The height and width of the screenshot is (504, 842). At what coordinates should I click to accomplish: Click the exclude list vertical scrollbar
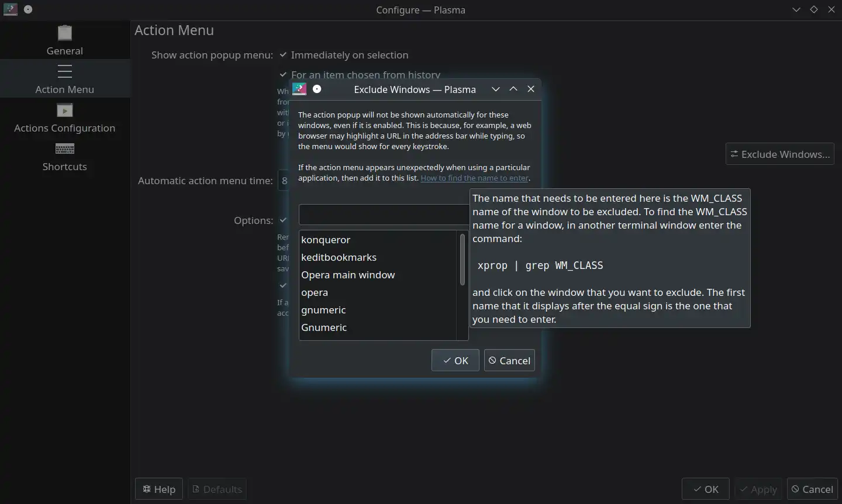[x=463, y=260]
